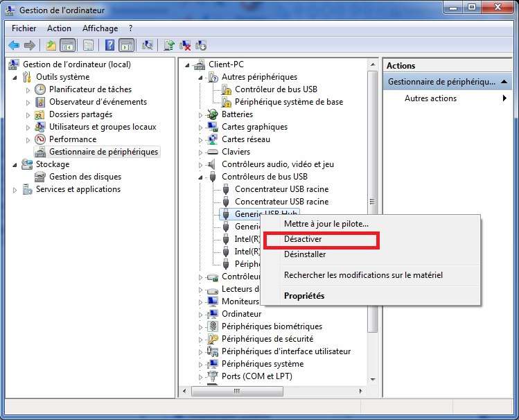The width and height of the screenshot is (519, 420).
Task: Collapse Contrôleurs de bus USB category
Action: 200,177
